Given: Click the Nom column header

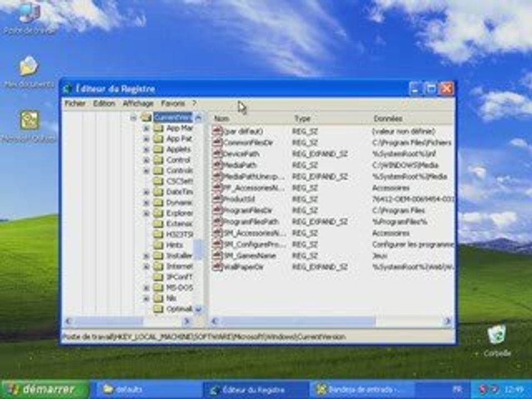Looking at the screenshot, I should tap(250, 119).
